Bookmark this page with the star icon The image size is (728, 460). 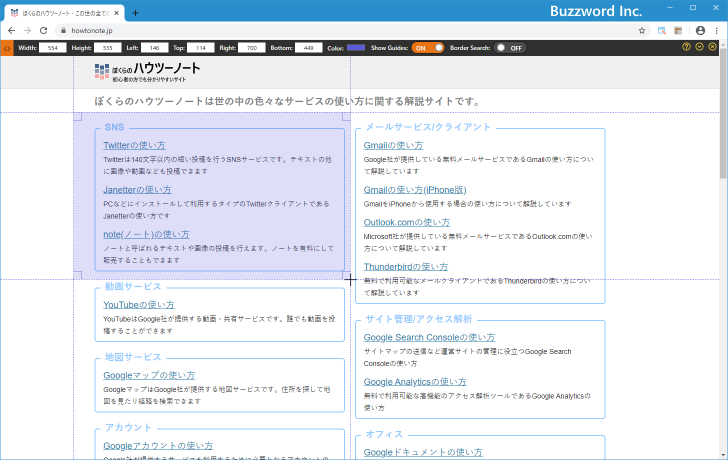(642, 31)
